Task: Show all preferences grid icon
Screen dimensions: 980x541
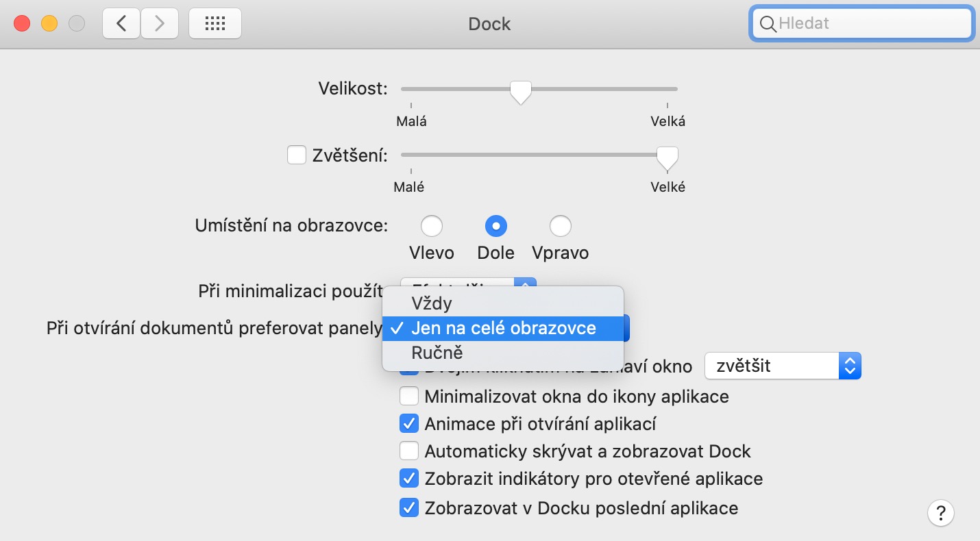Action: coord(215,24)
